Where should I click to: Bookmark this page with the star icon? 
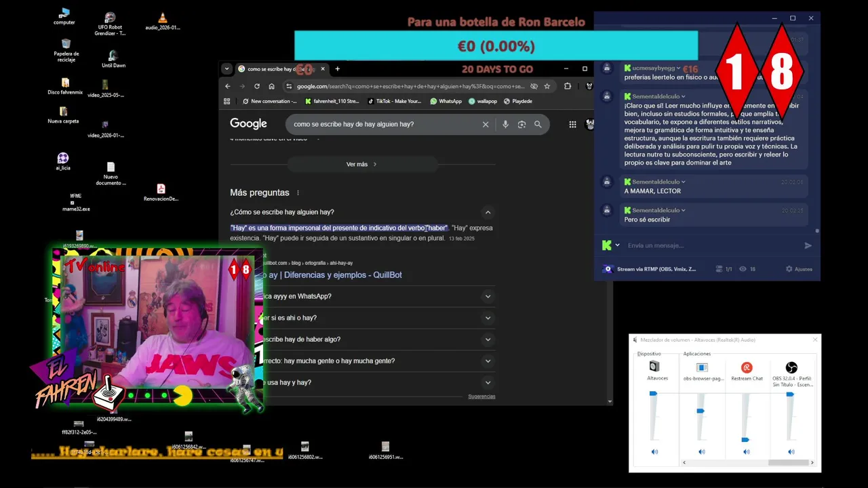[x=547, y=86]
